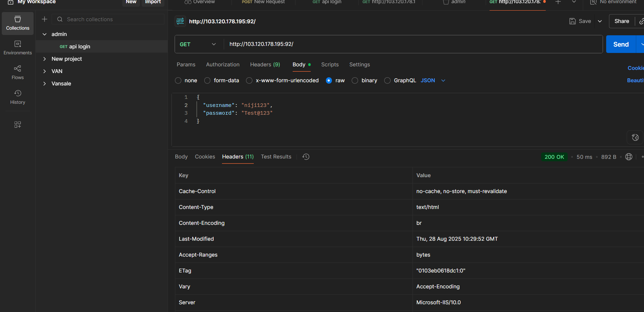644x312 pixels.
Task: Choose the binary body radio button
Action: click(355, 80)
